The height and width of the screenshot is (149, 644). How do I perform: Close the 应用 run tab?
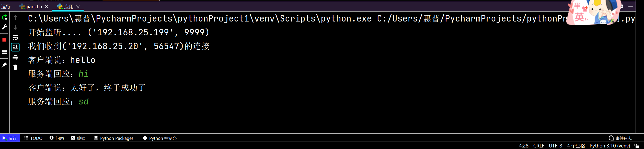tap(78, 7)
